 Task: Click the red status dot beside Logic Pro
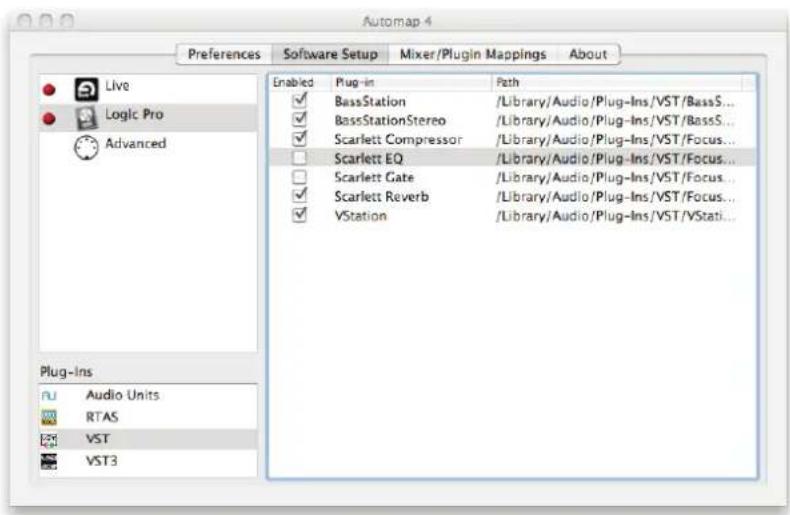(49, 118)
